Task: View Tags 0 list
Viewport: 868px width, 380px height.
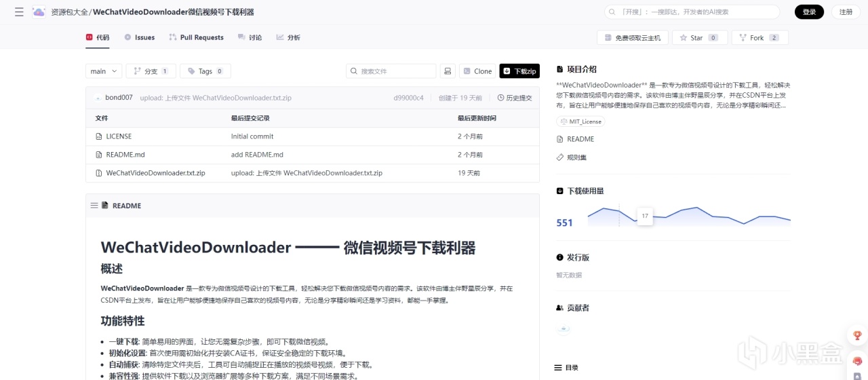Action: click(x=205, y=71)
